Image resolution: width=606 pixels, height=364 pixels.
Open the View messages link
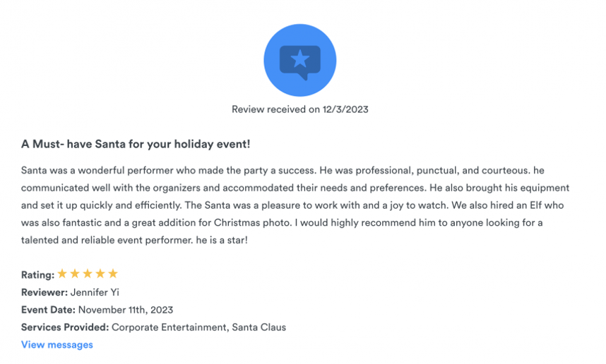[57, 345]
